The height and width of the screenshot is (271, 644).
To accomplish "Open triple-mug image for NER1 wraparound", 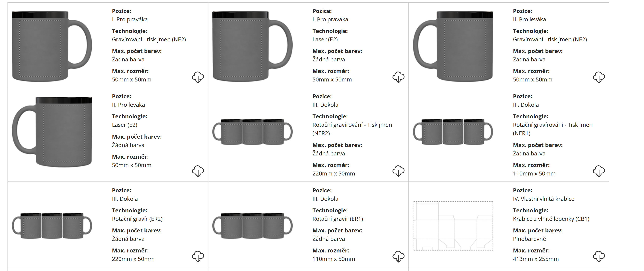I will point(453,132).
